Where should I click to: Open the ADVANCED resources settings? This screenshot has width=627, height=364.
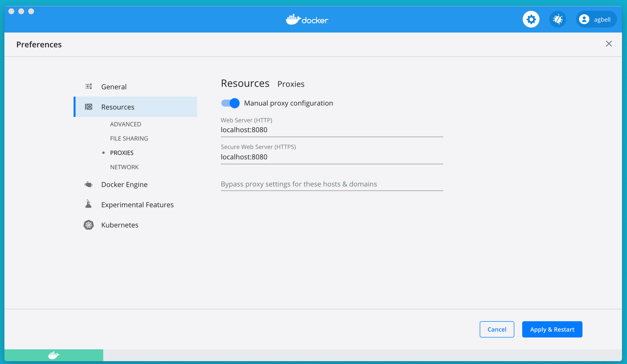click(x=125, y=124)
